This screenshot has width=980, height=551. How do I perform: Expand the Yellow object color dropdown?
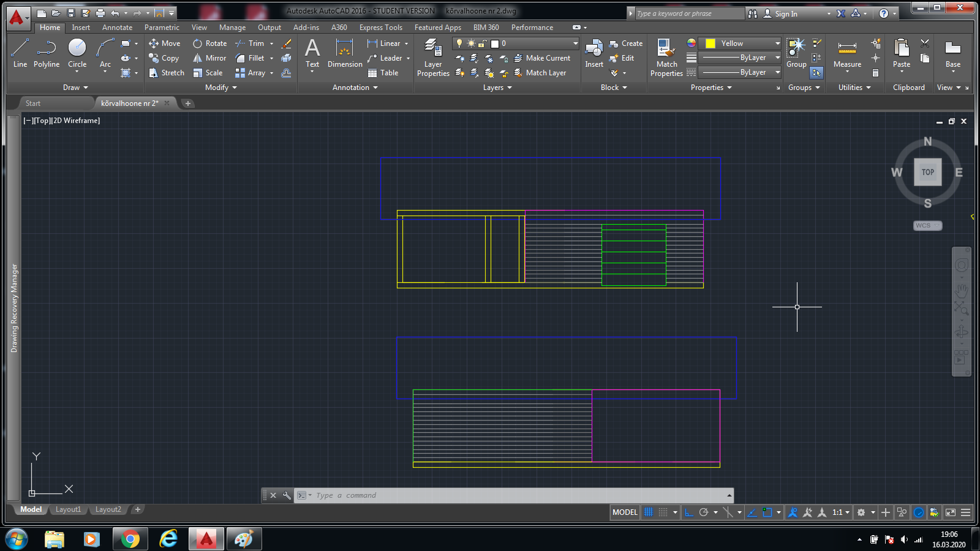[x=777, y=43]
